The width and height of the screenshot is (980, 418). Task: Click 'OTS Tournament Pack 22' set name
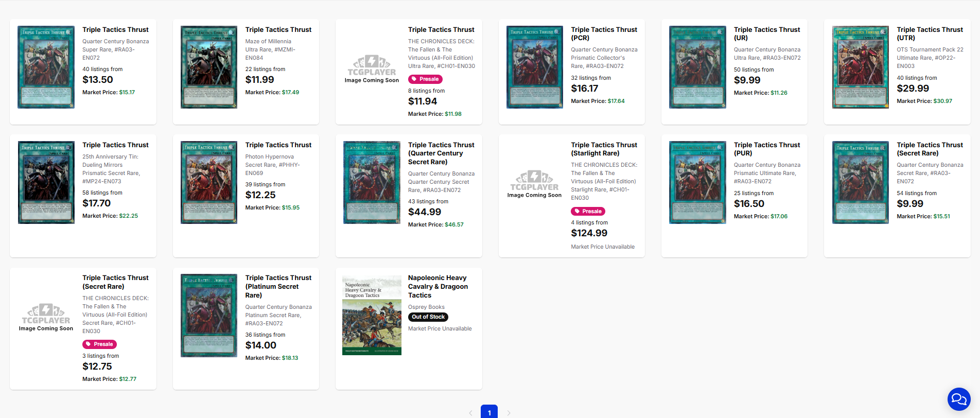[930, 50]
